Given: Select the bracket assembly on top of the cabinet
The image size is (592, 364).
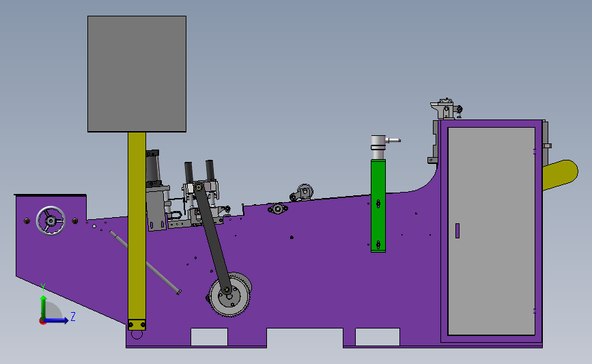Looking at the screenshot, I should pos(447,109).
